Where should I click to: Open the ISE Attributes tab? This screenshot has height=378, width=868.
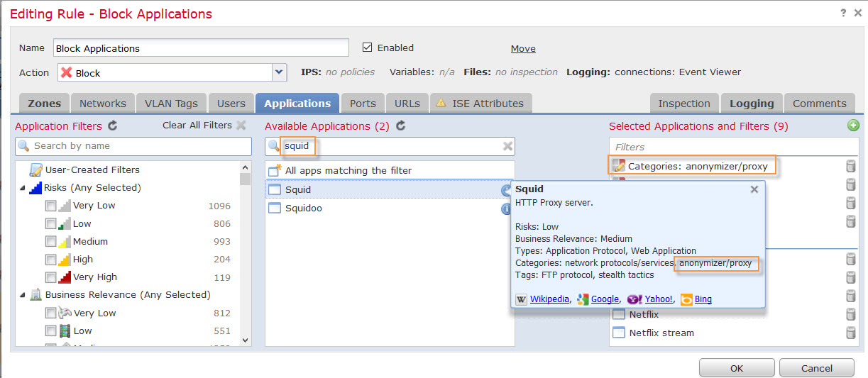click(x=480, y=104)
